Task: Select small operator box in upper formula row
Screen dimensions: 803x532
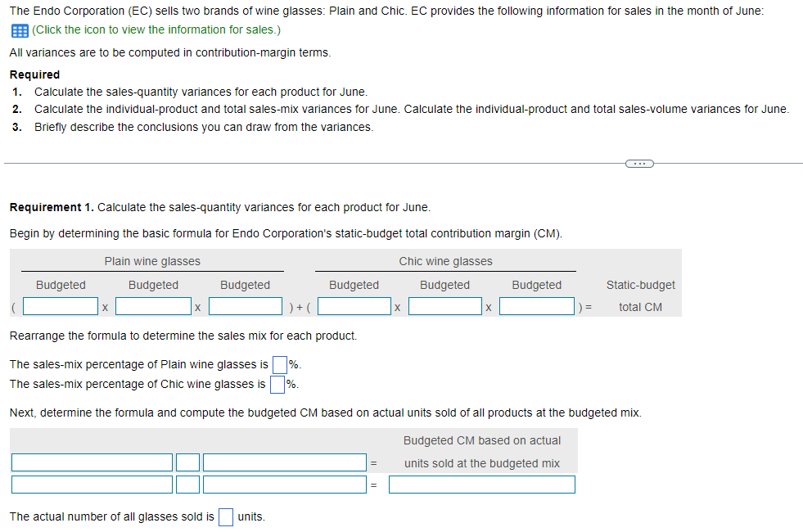Action: pyautogui.click(x=188, y=462)
